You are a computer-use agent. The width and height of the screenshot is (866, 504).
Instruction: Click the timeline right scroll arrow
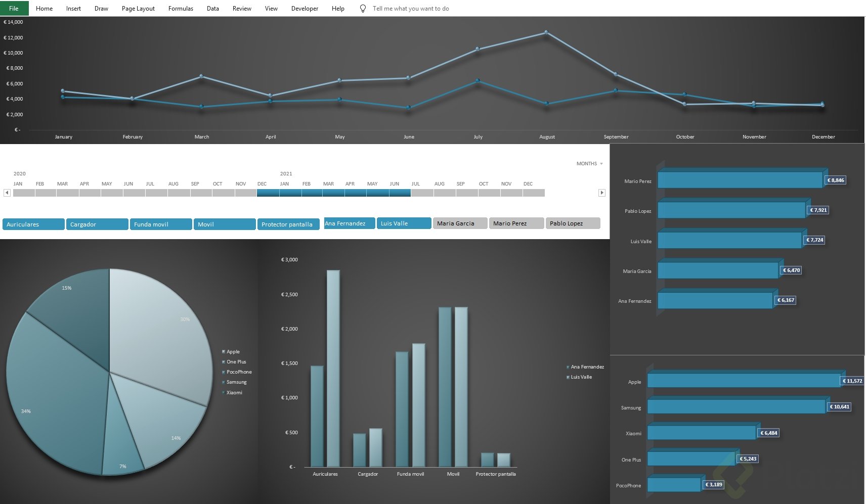click(x=601, y=193)
